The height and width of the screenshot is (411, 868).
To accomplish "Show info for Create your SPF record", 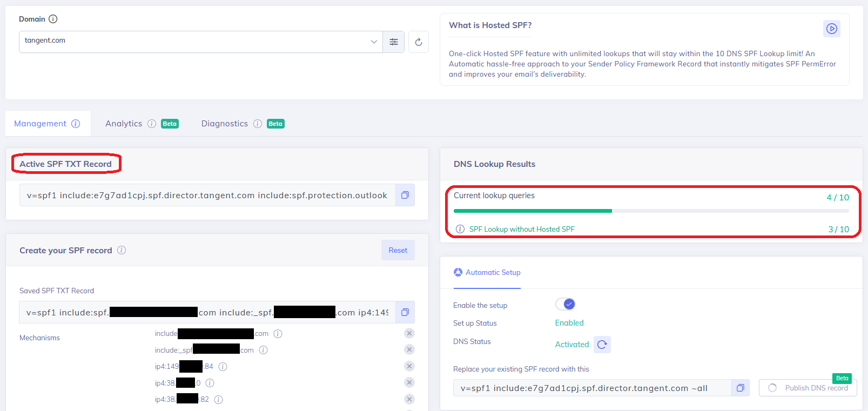I will [x=122, y=250].
